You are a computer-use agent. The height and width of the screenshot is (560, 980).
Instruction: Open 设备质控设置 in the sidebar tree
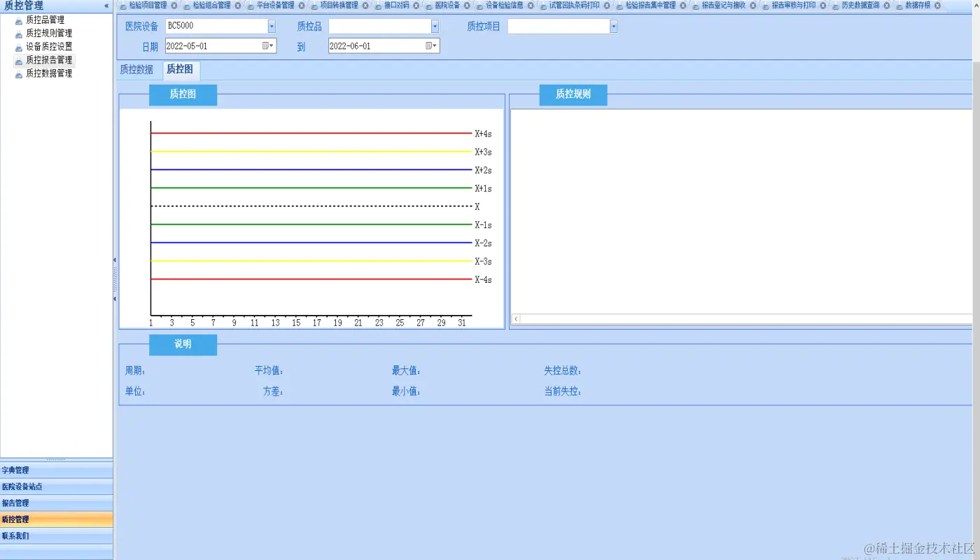(49, 47)
